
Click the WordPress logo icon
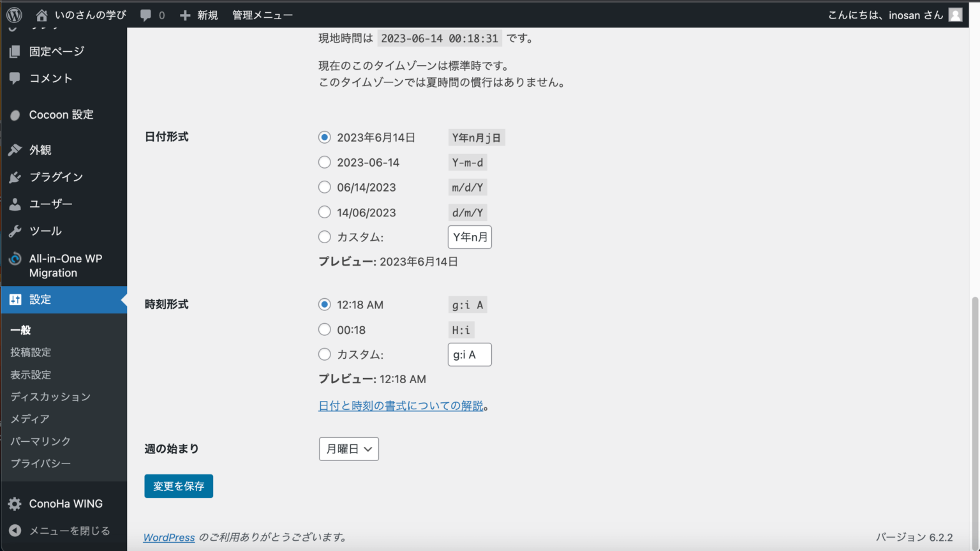(x=14, y=15)
